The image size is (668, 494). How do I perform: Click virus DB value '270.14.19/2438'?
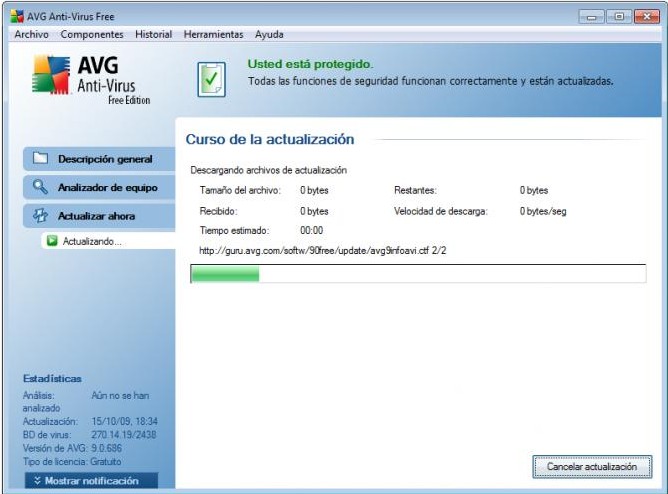coord(124,435)
